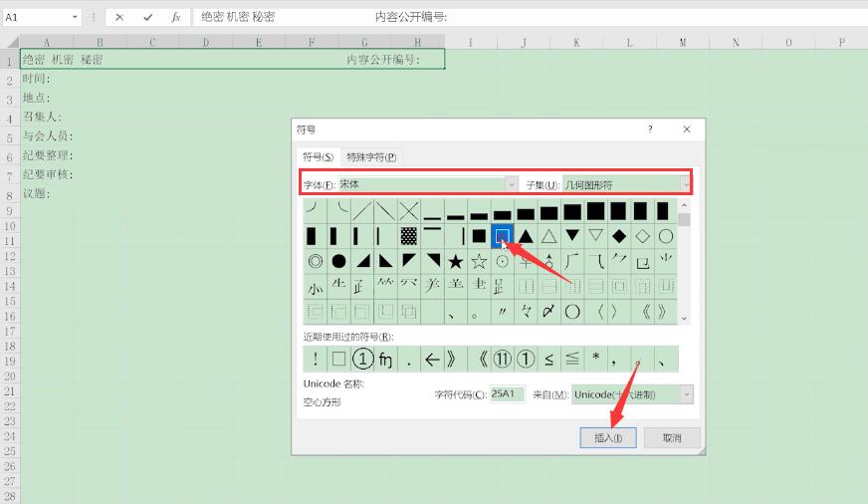Select the exclamation mark in recently used symbols
Screen dimensions: 868x504
click(316, 359)
